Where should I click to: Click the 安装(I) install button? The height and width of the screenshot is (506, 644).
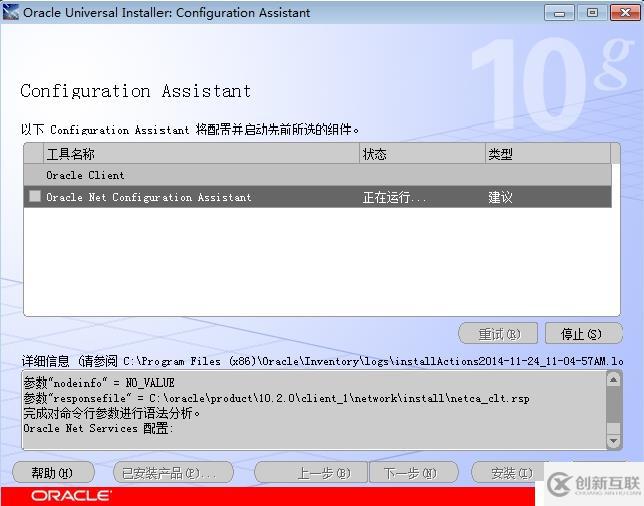point(508,473)
